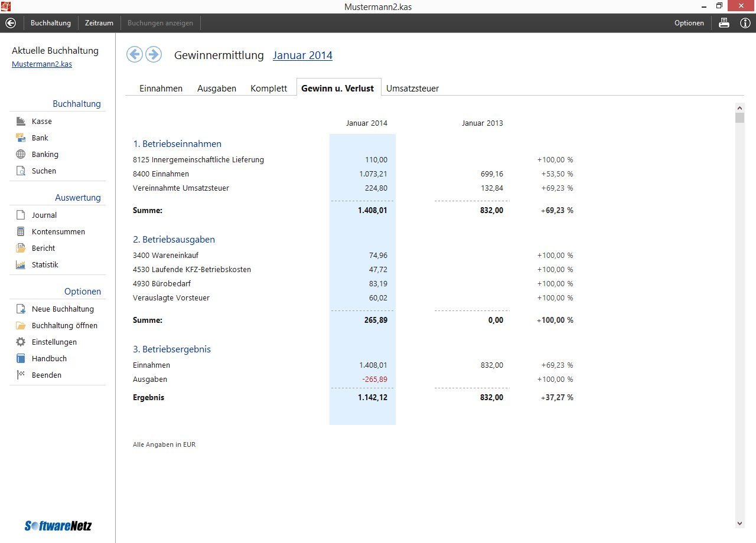Viewport: 756px width, 543px height.
Task: Click the Januar 2014 column header
Action: pos(367,123)
